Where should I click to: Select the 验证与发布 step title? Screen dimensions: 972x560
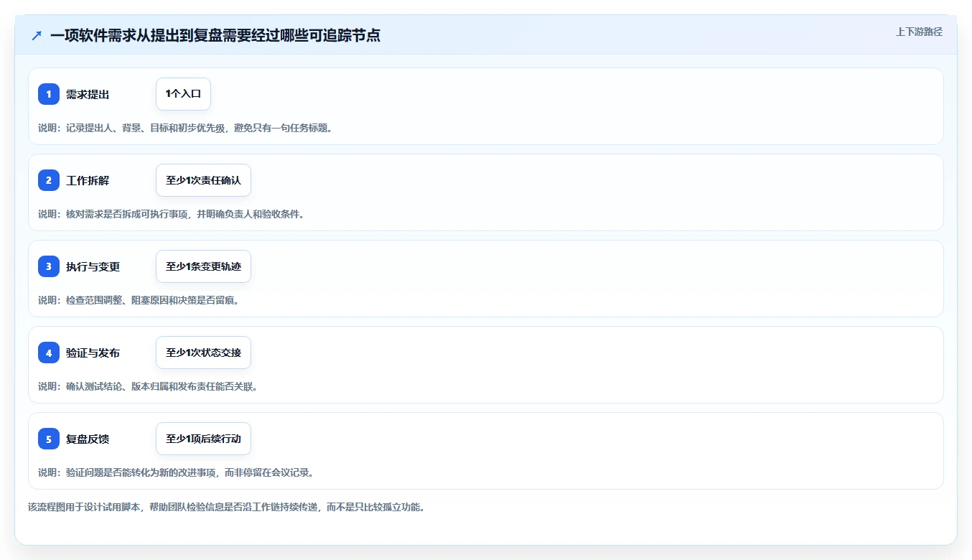point(93,353)
